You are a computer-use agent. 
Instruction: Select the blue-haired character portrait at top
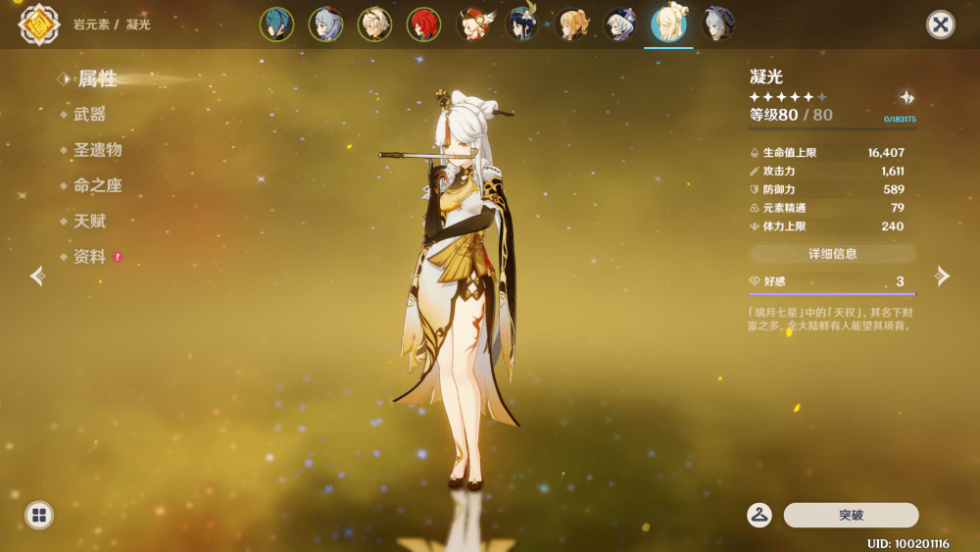pyautogui.click(x=276, y=25)
